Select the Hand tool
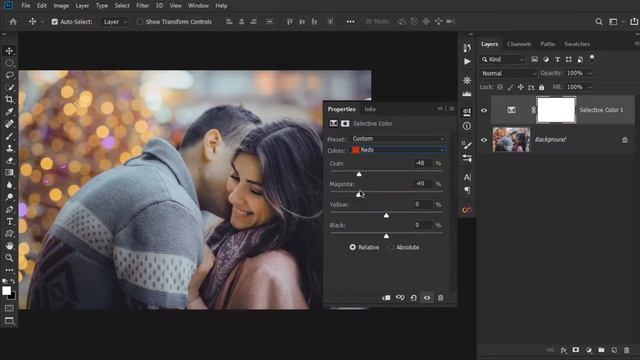This screenshot has height=360, width=640. [x=9, y=246]
